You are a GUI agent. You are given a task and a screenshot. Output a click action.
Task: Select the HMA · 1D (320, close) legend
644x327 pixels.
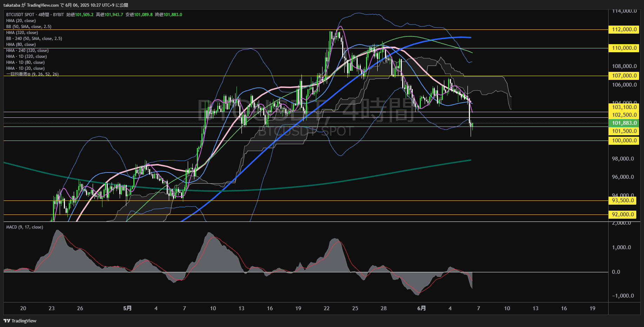point(26,56)
